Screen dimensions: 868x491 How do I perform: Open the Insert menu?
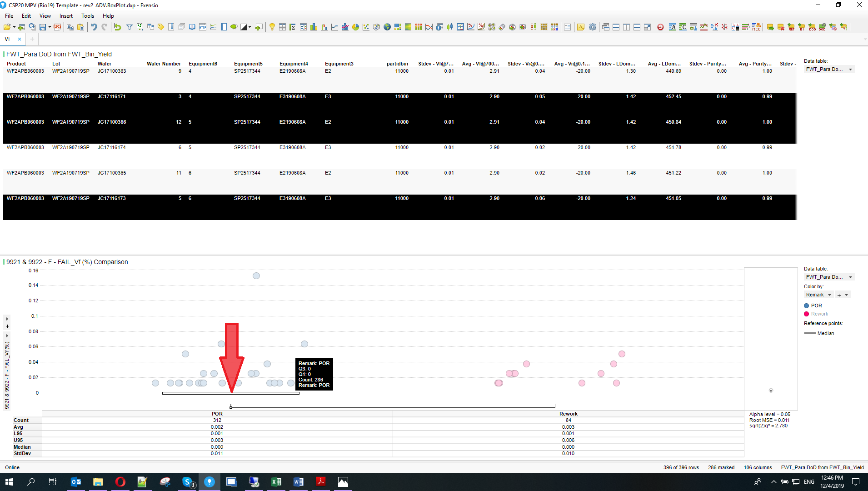tap(66, 16)
